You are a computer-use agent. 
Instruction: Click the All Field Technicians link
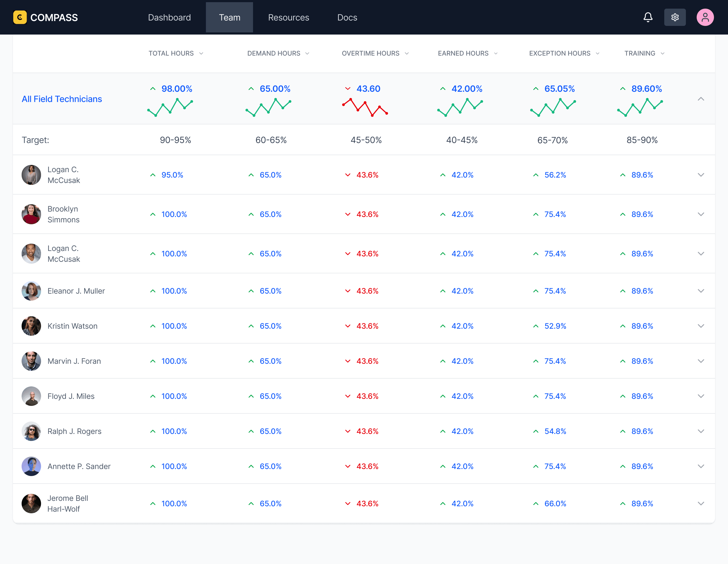(62, 99)
